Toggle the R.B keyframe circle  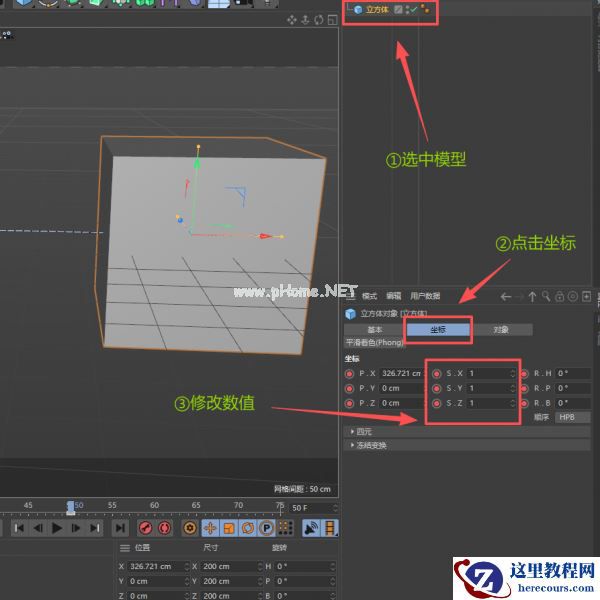tap(523, 403)
